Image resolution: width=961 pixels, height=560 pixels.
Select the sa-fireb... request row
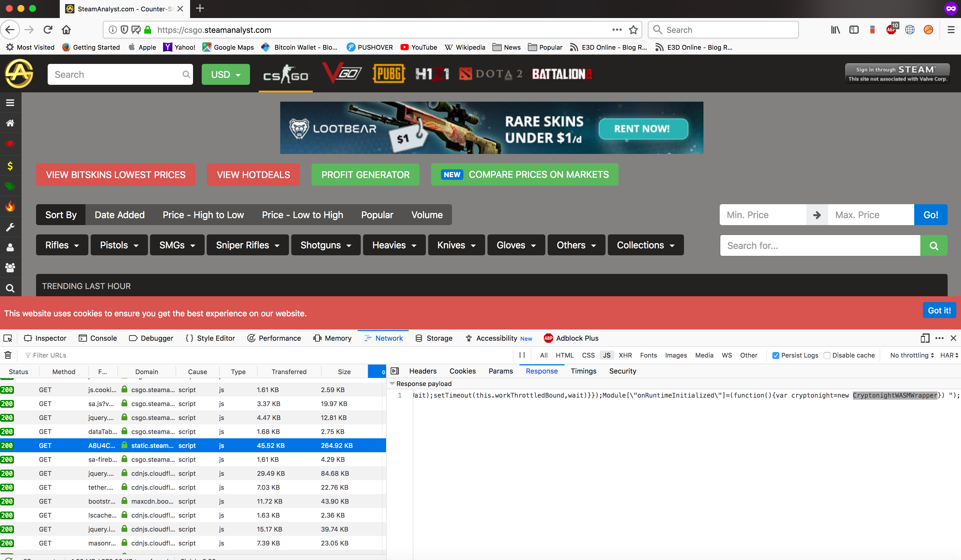click(193, 460)
